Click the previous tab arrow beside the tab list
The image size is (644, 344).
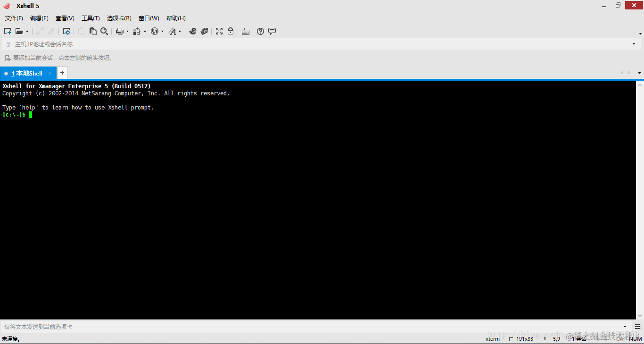(x=622, y=73)
